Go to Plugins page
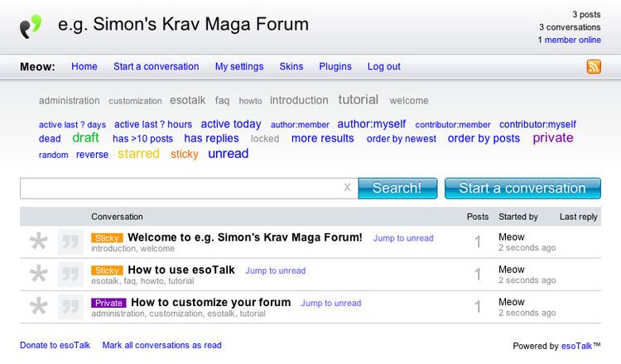Image resolution: width=621 pixels, height=364 pixels. point(335,66)
